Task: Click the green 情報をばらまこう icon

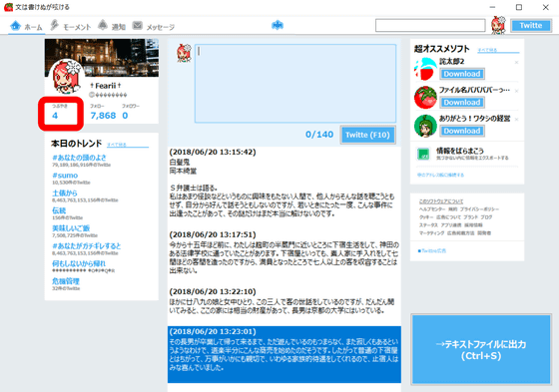Action: tap(423, 155)
